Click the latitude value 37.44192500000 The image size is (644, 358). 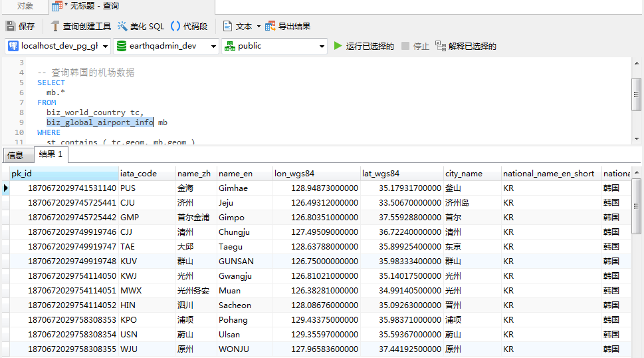(402, 349)
